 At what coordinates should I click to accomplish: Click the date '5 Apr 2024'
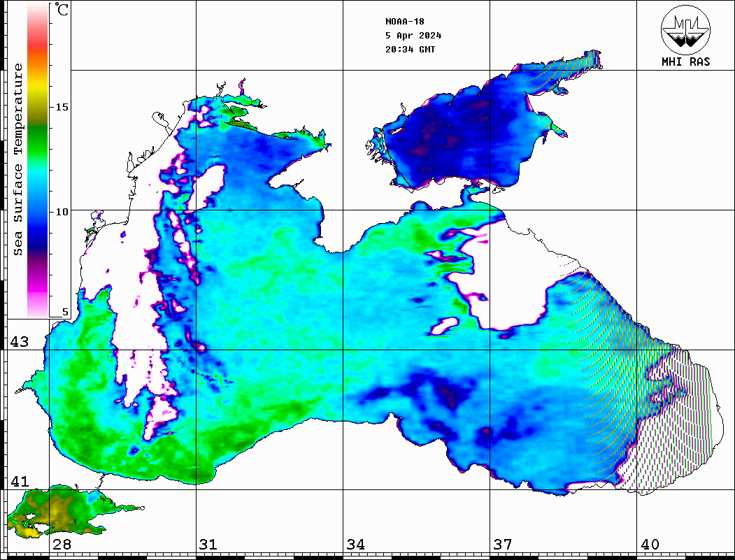click(413, 36)
